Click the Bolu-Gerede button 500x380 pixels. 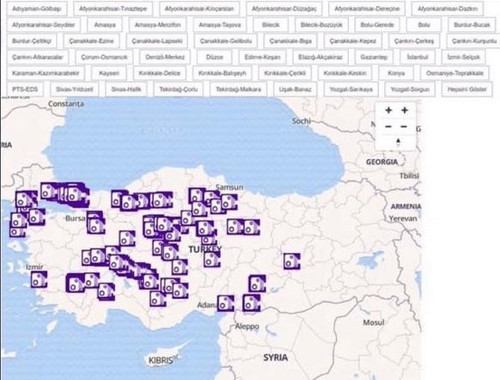(x=377, y=25)
